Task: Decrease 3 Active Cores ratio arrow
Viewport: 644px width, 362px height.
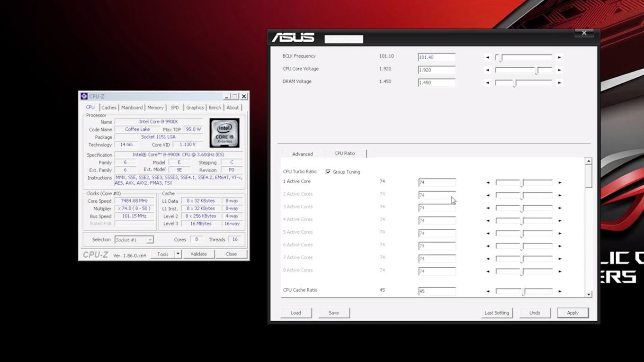Action: (488, 208)
